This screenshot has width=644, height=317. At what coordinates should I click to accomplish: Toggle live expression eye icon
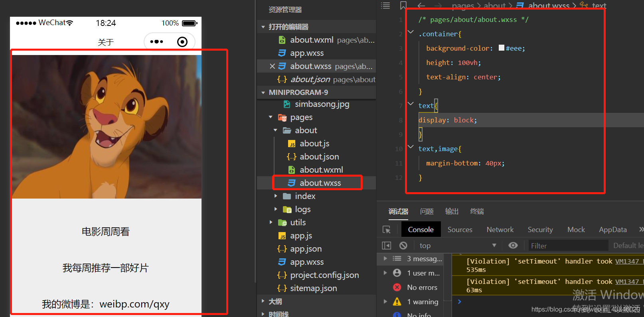(x=513, y=245)
